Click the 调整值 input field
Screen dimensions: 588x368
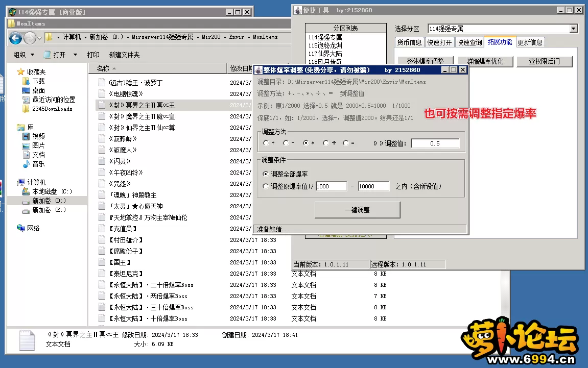click(x=435, y=143)
